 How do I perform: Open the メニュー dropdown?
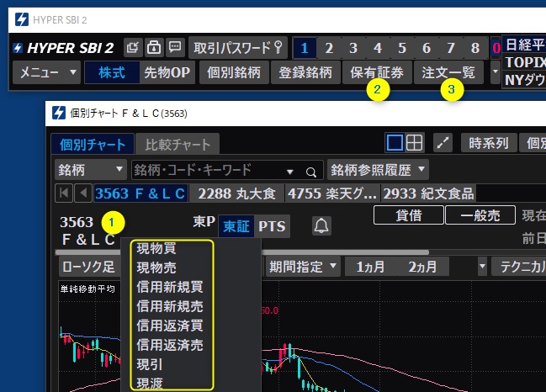[x=46, y=72]
